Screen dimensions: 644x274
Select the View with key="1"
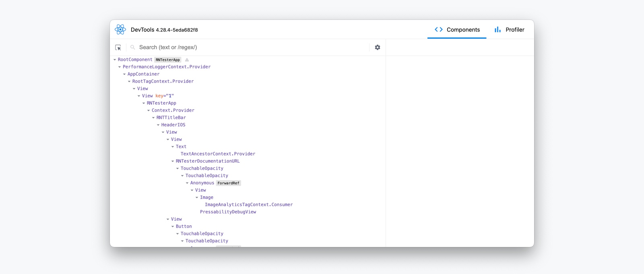pos(157,96)
